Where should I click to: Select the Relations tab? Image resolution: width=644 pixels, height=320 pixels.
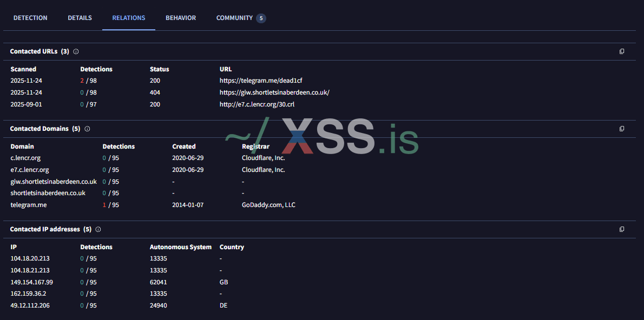(x=129, y=18)
